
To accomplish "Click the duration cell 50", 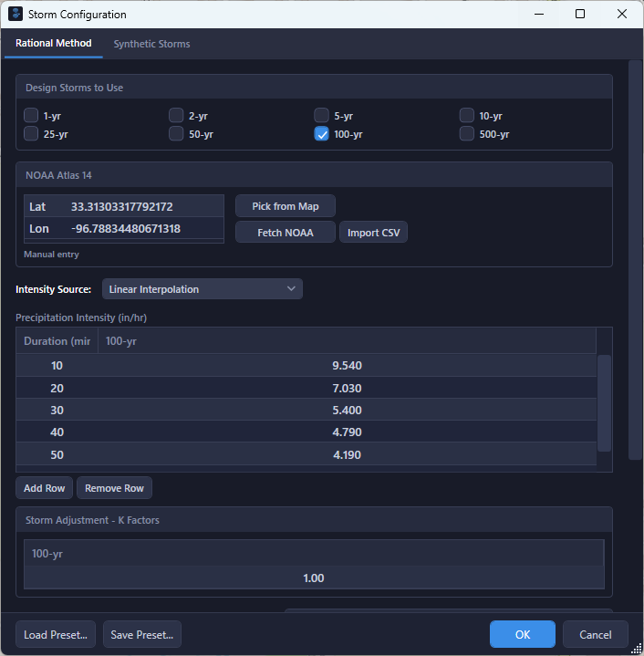I will click(57, 454).
